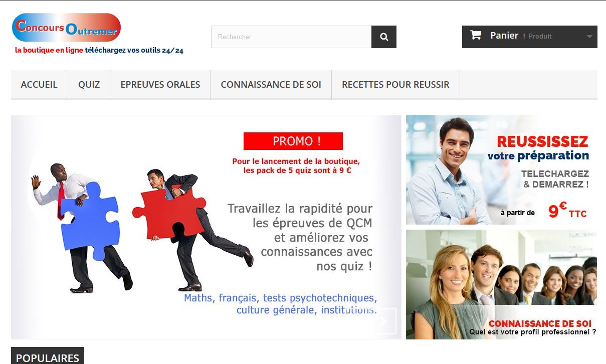This screenshot has width=606, height=364.
Task: Open the QUIZ menu item
Action: click(89, 85)
